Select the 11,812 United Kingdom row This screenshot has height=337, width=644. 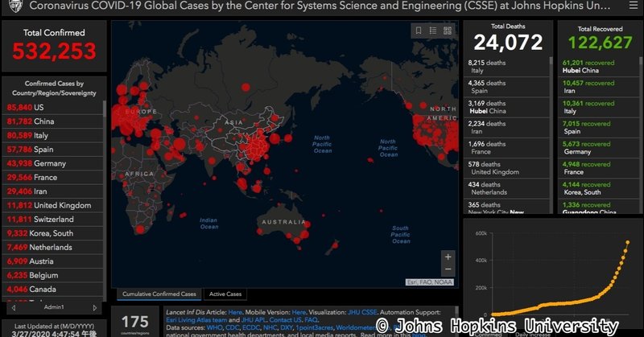pos(53,205)
